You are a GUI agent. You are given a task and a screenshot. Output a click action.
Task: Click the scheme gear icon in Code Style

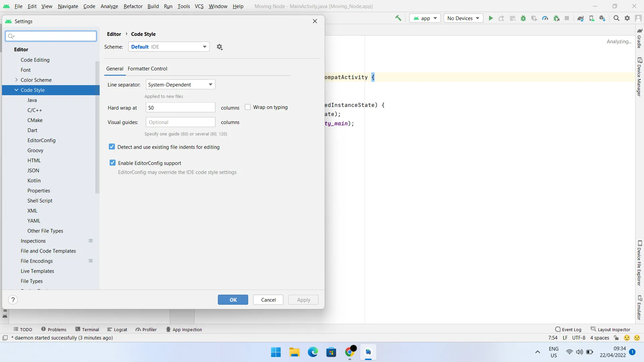pos(220,47)
